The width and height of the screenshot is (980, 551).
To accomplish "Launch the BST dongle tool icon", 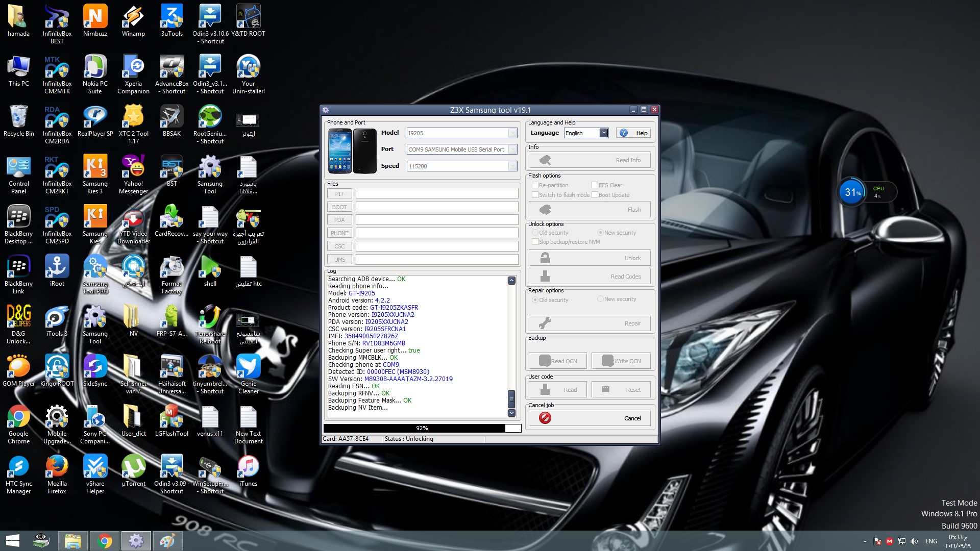I will 171,170.
